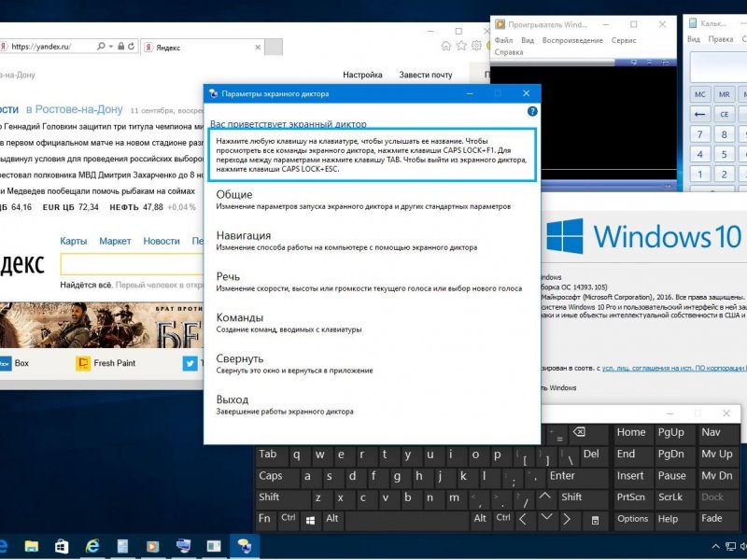Click digit 8 in Calculator

click(x=725, y=134)
